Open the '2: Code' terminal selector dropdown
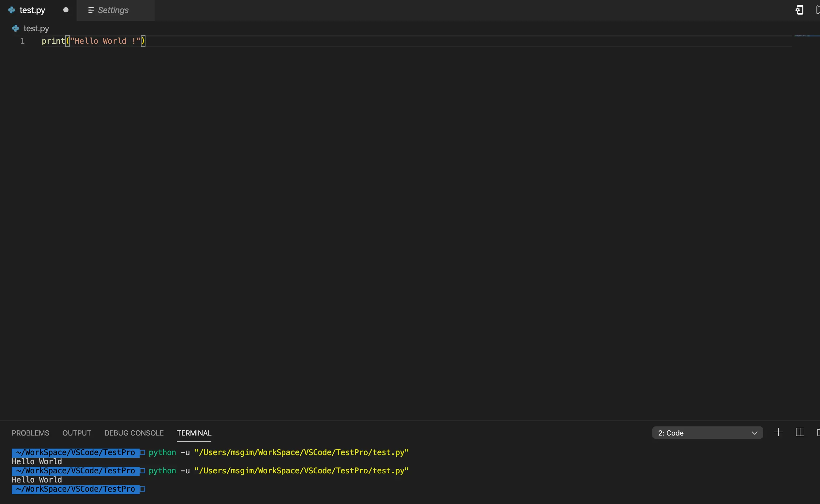 point(707,433)
